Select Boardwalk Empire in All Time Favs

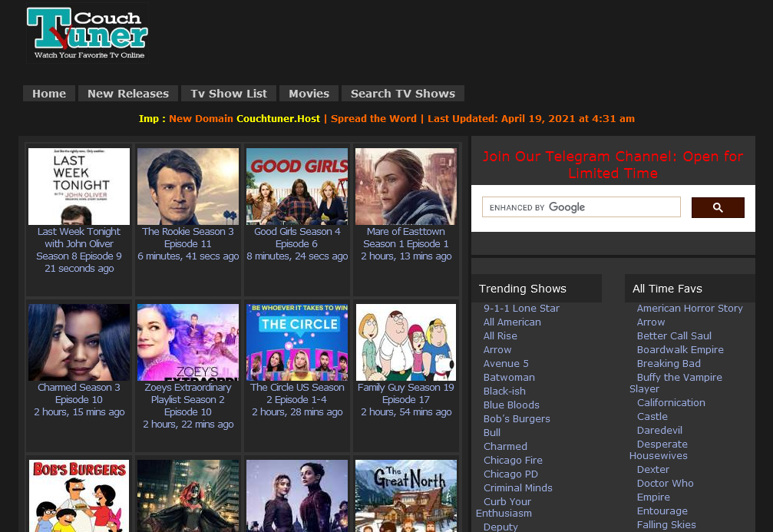pos(680,349)
